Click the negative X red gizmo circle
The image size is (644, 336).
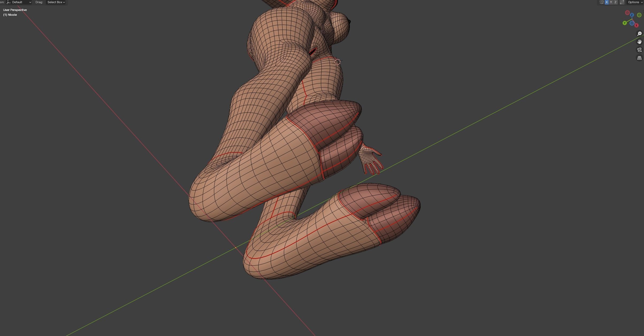tap(627, 13)
